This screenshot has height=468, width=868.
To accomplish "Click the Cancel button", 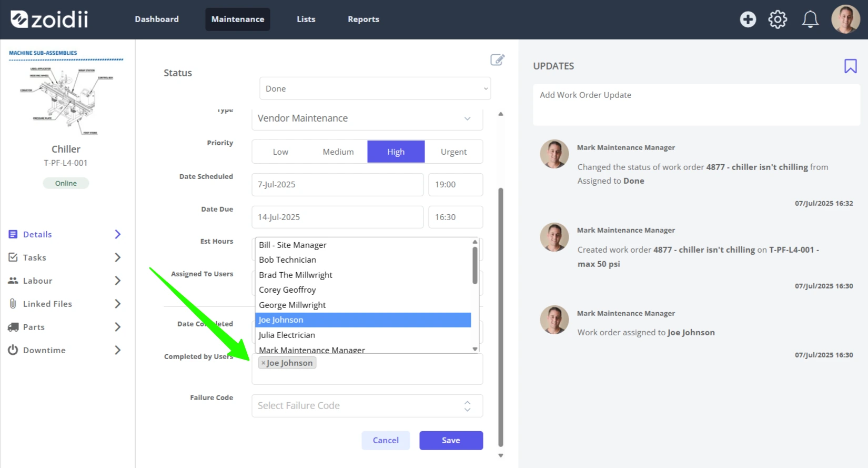I will (386, 441).
